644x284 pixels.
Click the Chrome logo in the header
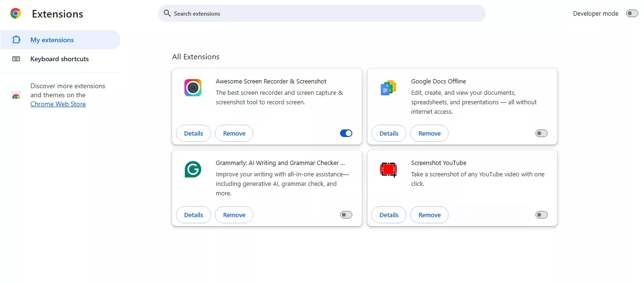coord(16,13)
